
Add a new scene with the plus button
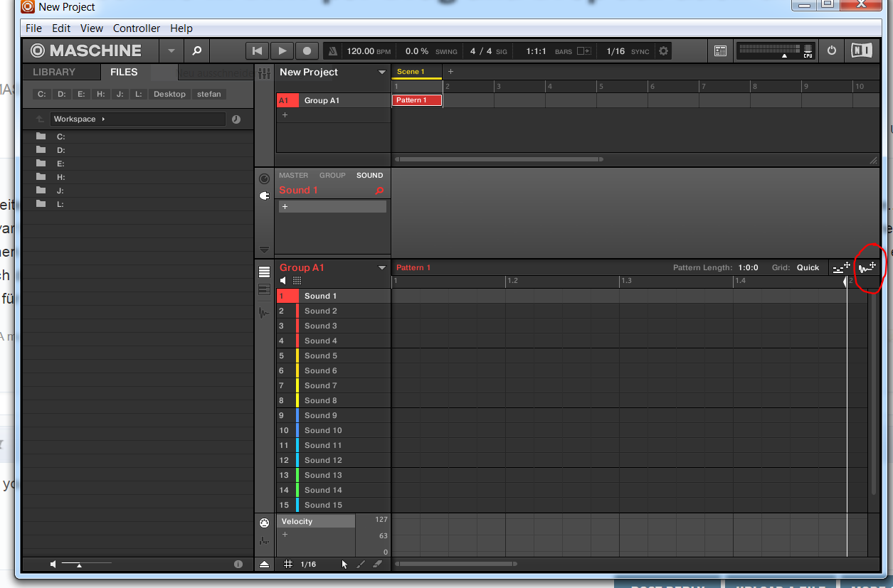click(x=450, y=72)
